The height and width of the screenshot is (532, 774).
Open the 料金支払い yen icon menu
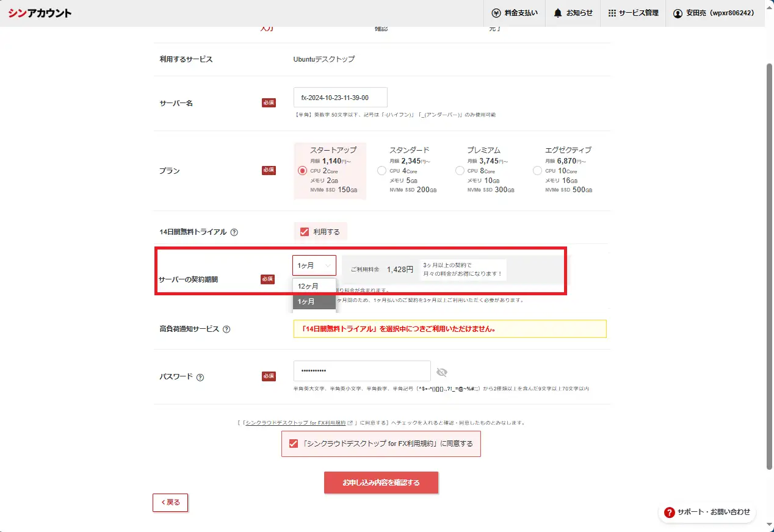click(515, 13)
